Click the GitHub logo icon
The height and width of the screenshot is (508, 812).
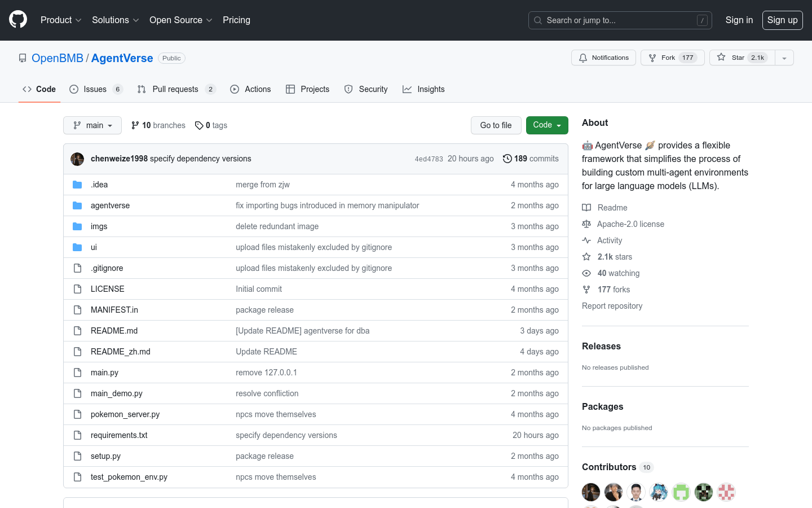pos(18,20)
